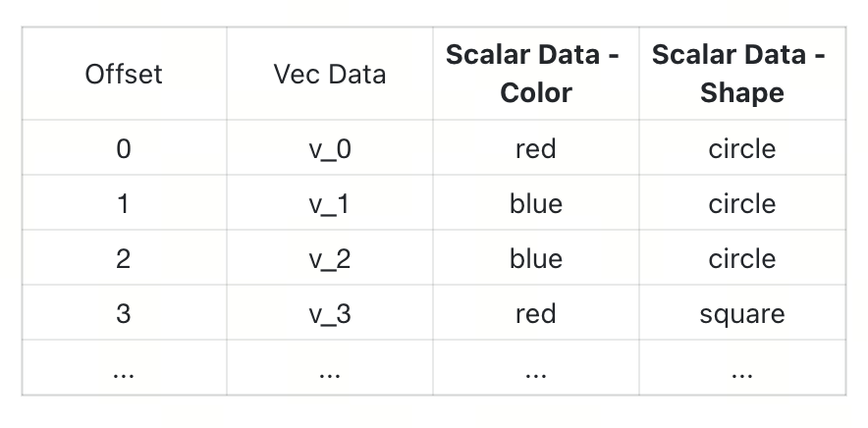The height and width of the screenshot is (428, 868).
Task: Click offset cell with value 3
Action: click(124, 313)
